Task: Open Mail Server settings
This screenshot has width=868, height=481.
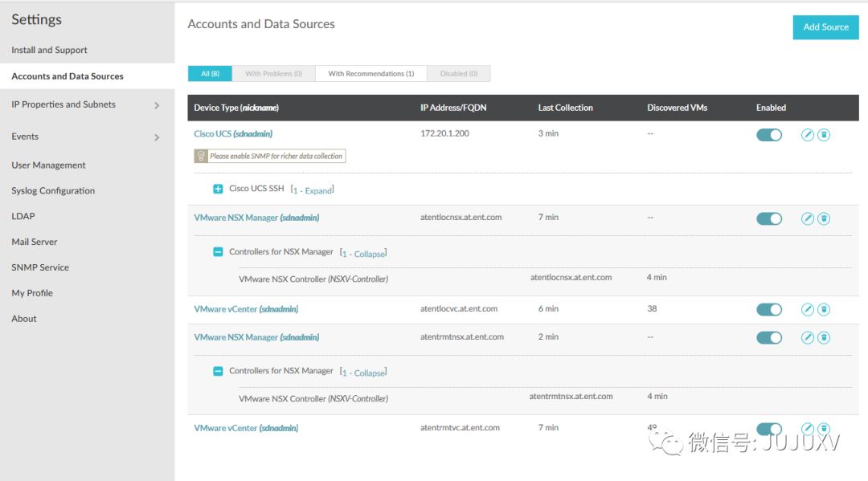Action: click(35, 242)
